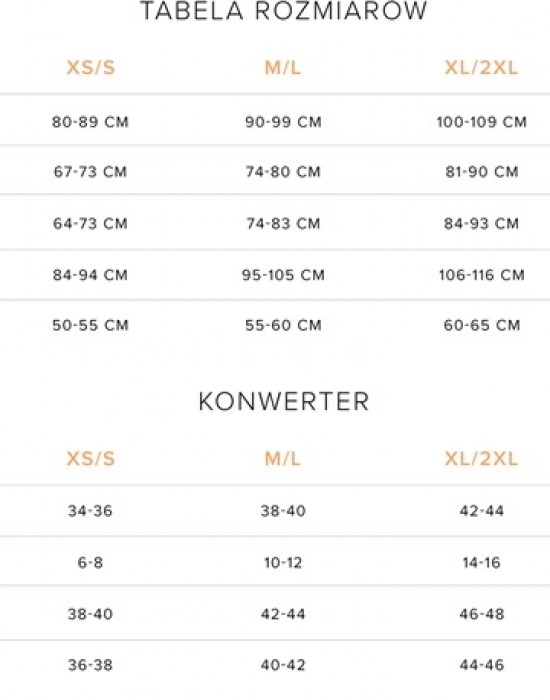The height and width of the screenshot is (700, 550).
Task: Click the 90-99 CM cell
Action: (283, 122)
